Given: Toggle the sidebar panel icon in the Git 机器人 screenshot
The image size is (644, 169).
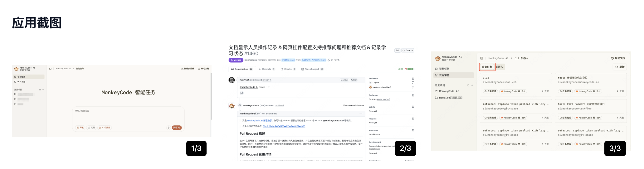Looking at the screenshot, I should [481, 58].
